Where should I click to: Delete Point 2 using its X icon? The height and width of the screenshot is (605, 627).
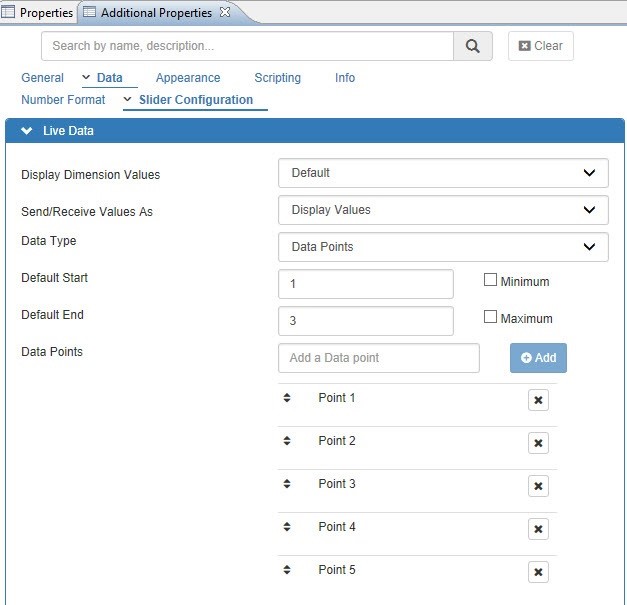point(538,443)
